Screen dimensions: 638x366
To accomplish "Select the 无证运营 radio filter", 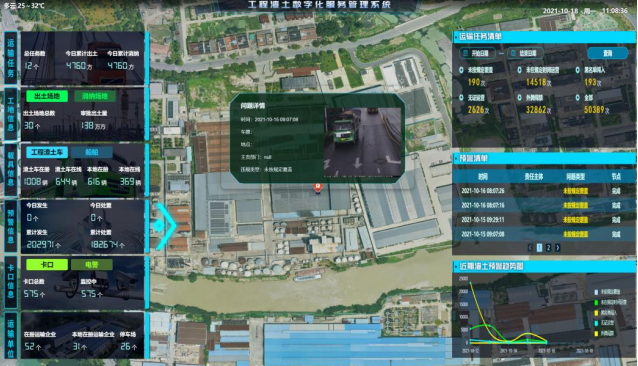I will 461,98.
